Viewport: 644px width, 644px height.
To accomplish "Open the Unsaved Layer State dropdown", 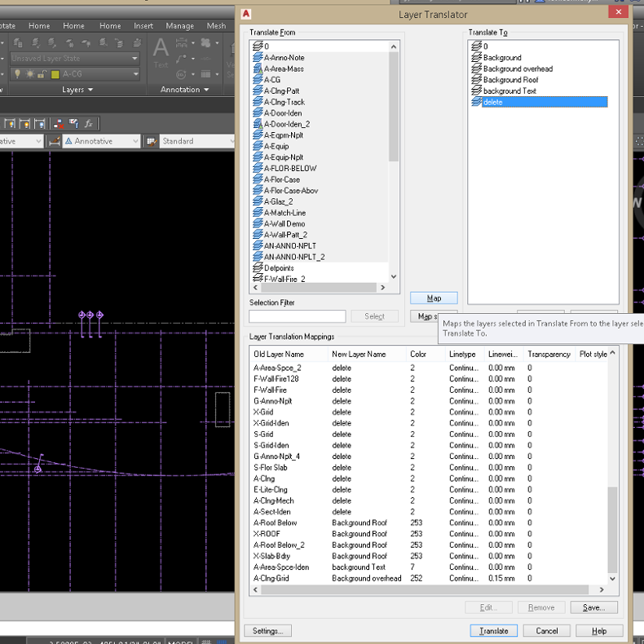I will point(73,59).
